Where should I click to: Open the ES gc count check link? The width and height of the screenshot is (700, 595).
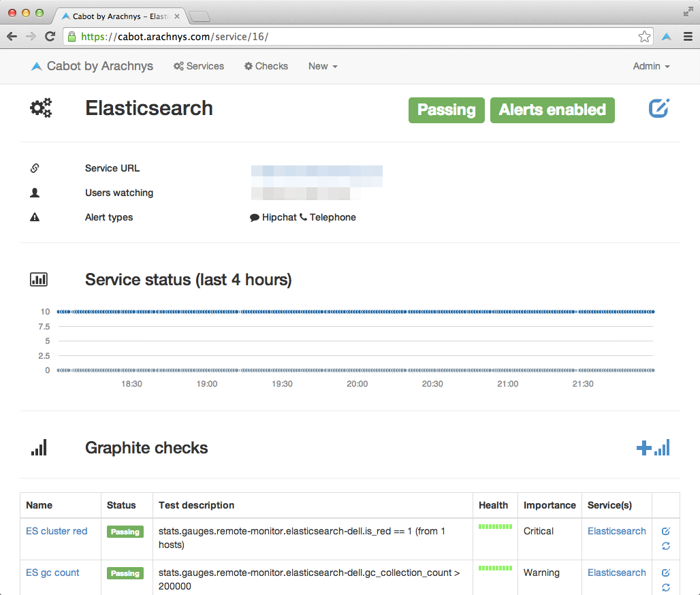(52, 573)
